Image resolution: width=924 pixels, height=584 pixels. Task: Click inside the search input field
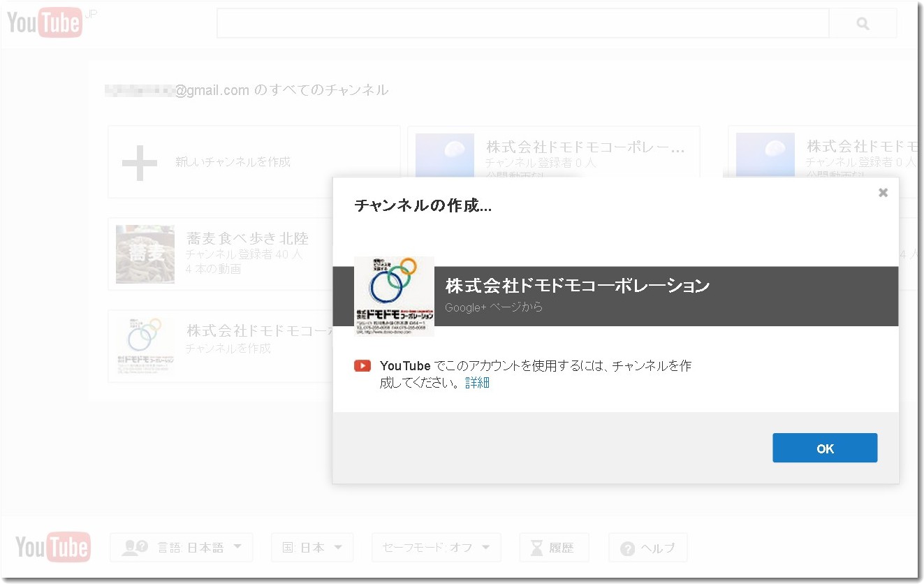[x=522, y=23]
